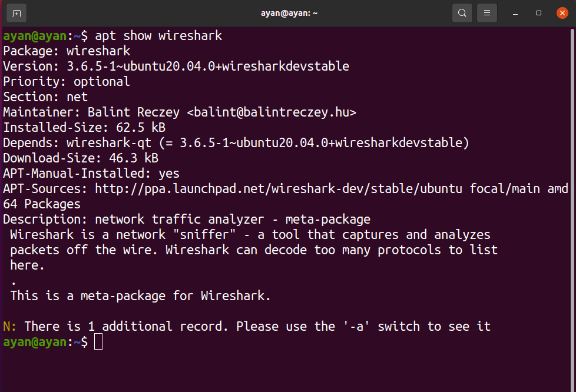This screenshot has height=392, width=576.
Task: Click the version string 3.6.5-1~ubuntu20.04.0+wiresharkdevstable
Action: click(x=208, y=67)
